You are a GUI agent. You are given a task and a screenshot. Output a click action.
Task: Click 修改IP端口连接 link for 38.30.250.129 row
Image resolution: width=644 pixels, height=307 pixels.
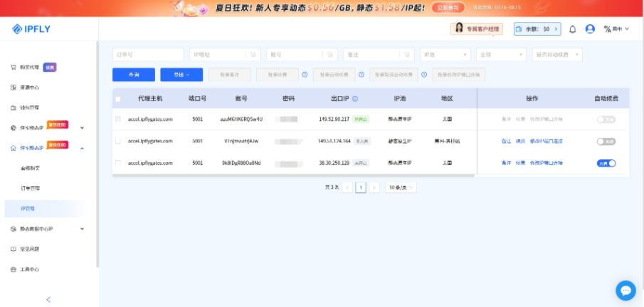(547, 163)
